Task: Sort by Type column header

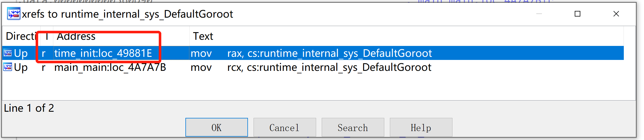Action: click(x=47, y=36)
